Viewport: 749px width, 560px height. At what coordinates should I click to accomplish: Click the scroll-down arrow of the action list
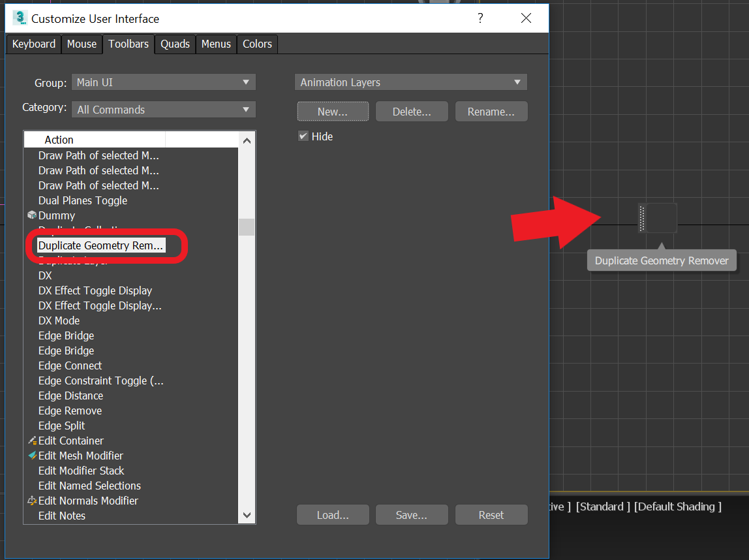(247, 515)
